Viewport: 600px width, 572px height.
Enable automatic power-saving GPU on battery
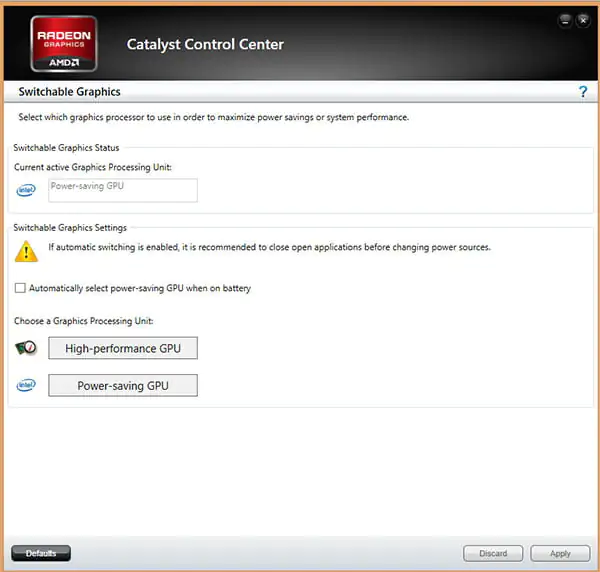(x=20, y=288)
